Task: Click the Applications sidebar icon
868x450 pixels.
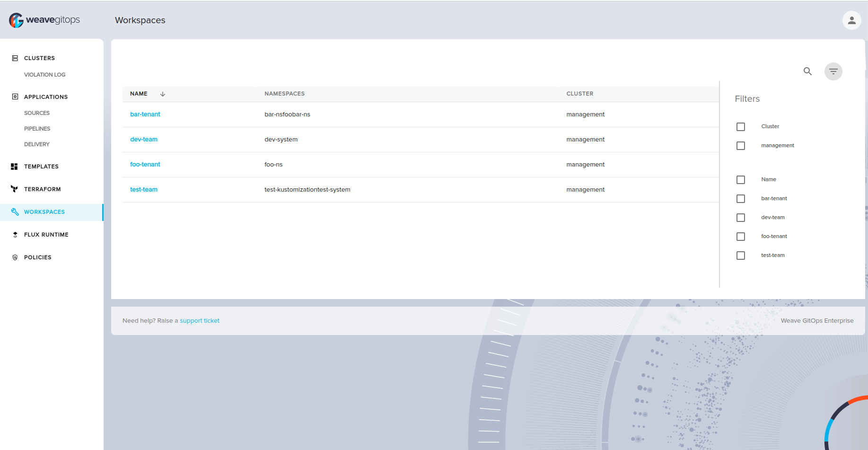Action: click(15, 97)
